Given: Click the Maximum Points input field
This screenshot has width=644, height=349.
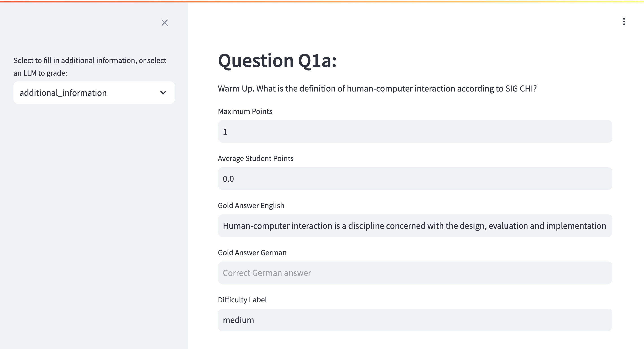Looking at the screenshot, I should 415,132.
